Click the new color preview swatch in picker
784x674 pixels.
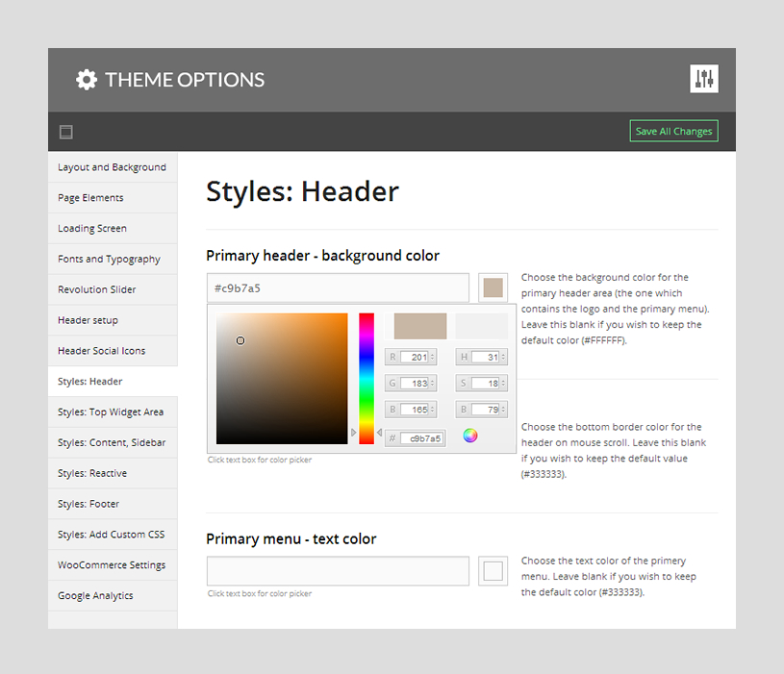tap(420, 326)
